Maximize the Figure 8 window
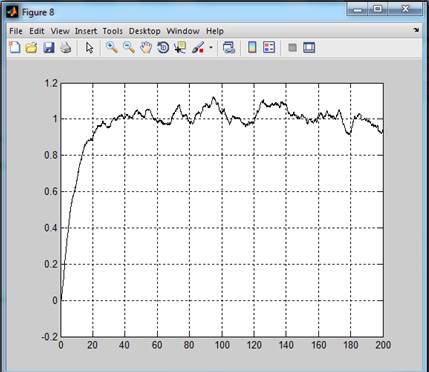This screenshot has width=429, height=372. 377,9
